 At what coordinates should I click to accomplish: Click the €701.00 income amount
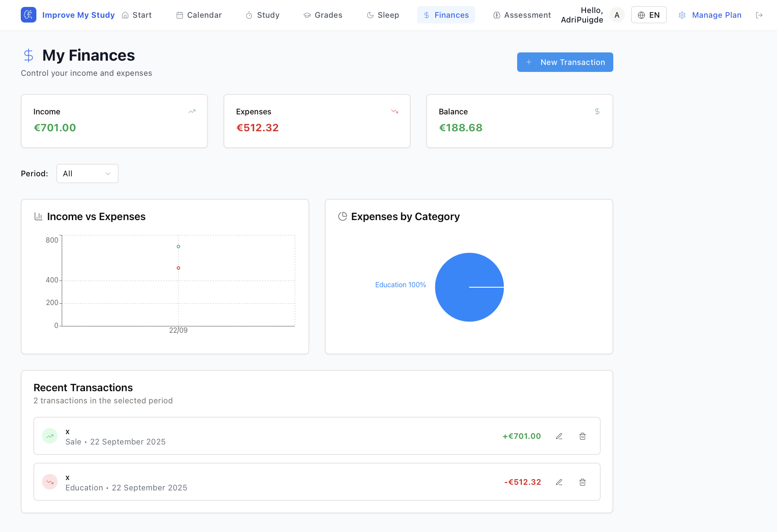click(55, 128)
